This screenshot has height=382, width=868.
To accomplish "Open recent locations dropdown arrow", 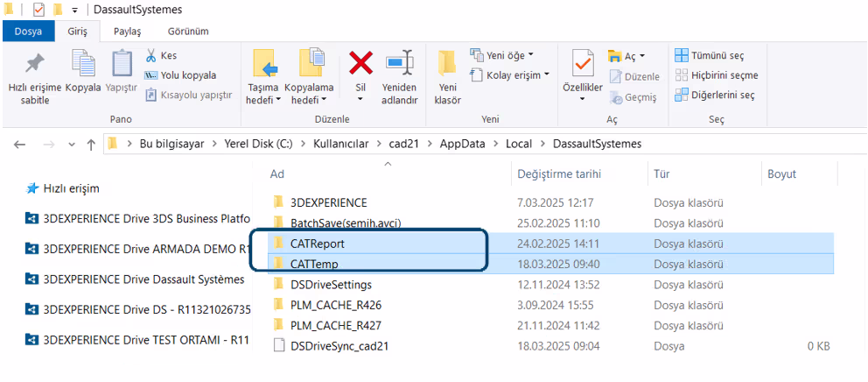I will coord(72,145).
